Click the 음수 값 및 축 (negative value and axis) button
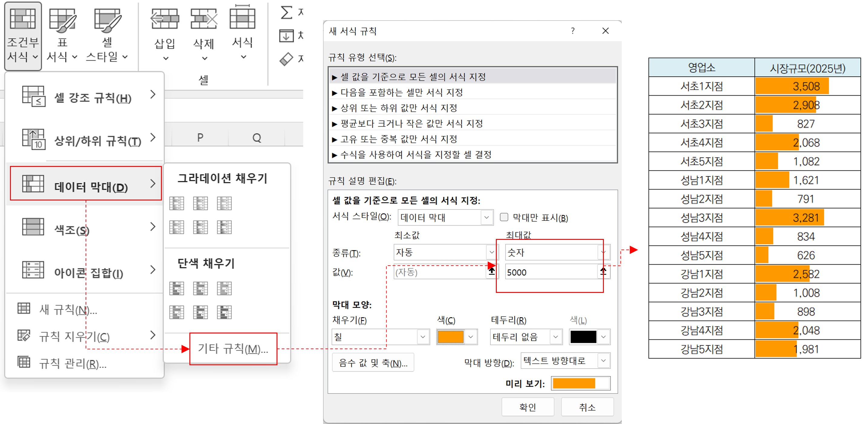 373,363
